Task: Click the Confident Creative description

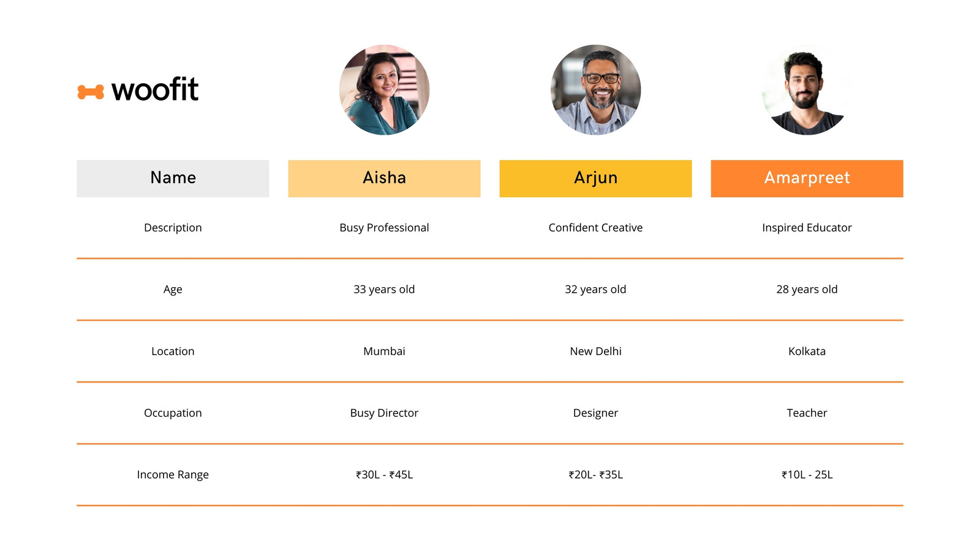Action: click(x=595, y=228)
